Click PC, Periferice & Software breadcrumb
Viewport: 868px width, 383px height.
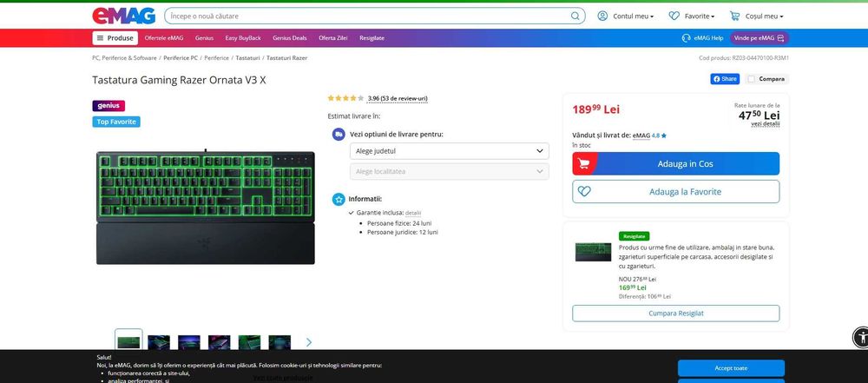pyautogui.click(x=124, y=57)
